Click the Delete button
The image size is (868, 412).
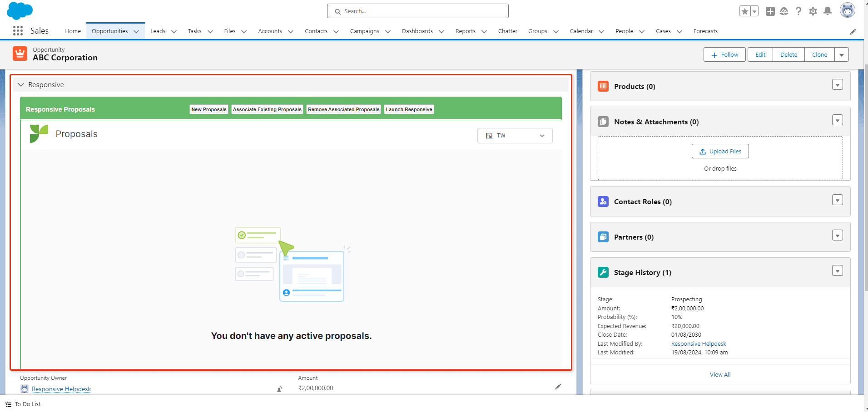tap(789, 55)
